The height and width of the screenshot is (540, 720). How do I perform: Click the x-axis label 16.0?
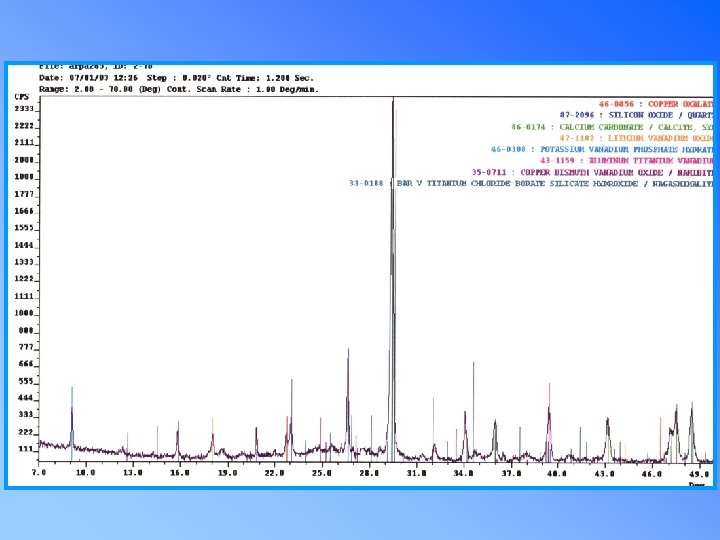180,472
